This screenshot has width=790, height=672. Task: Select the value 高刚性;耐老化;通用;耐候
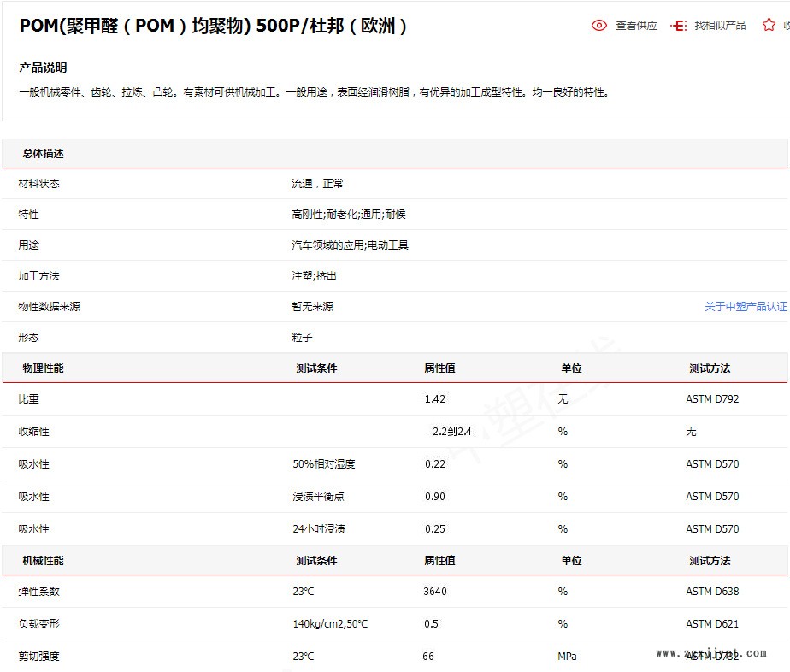pos(349,214)
